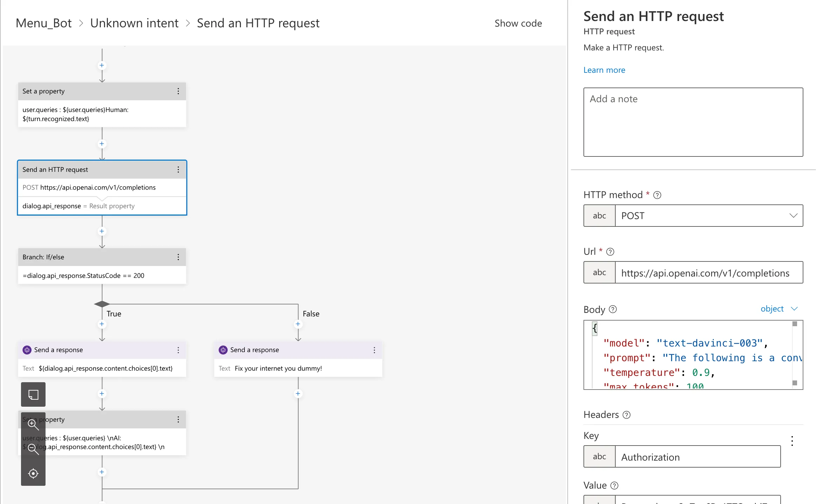Add action at start of True branch
The image size is (816, 504).
pyautogui.click(x=102, y=324)
